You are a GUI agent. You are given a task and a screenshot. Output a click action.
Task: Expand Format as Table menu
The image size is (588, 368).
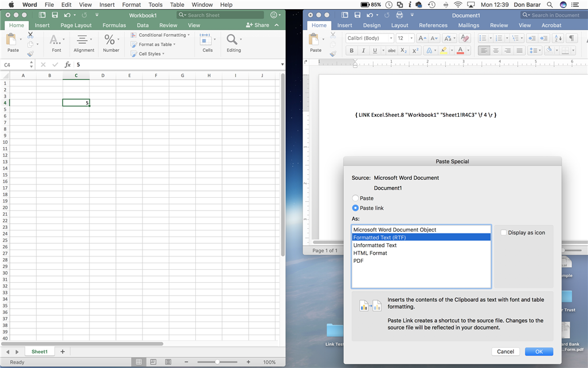pos(153,44)
